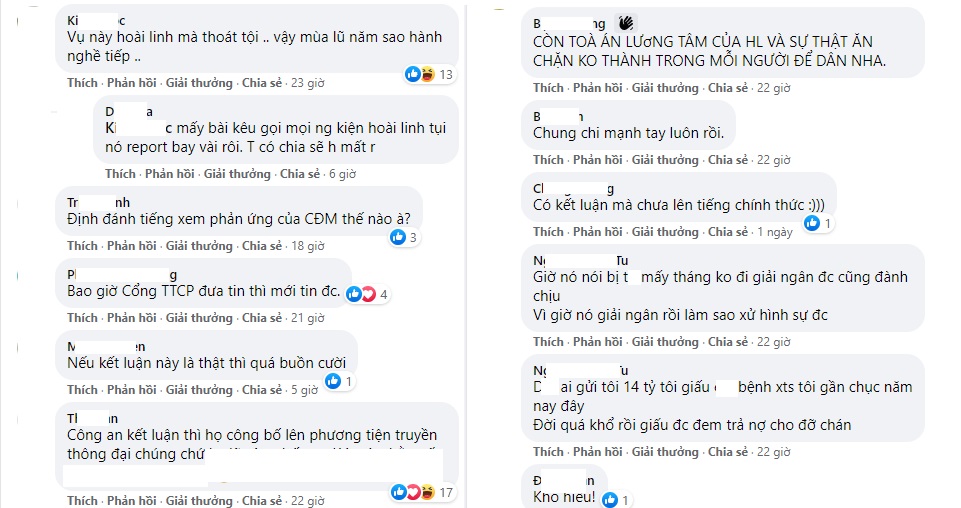Select Giải thưởng under "Nếu kết luận này" comment
The height and width of the screenshot is (508, 961).
point(198,390)
